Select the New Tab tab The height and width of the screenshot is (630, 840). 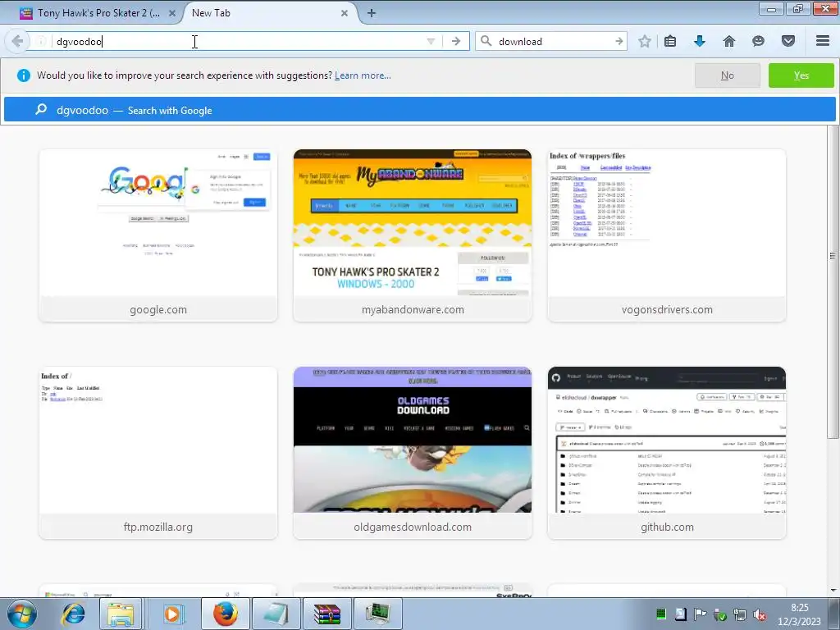tap(268, 13)
